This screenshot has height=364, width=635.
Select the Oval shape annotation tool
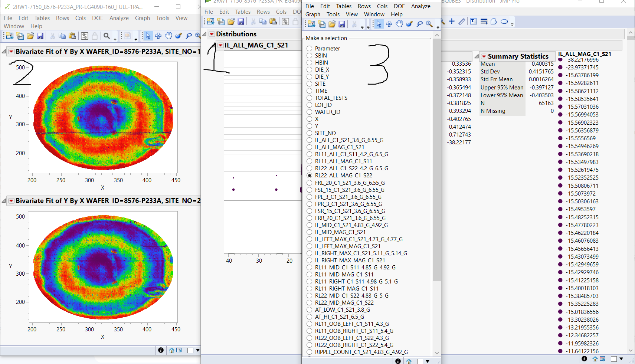click(x=504, y=22)
